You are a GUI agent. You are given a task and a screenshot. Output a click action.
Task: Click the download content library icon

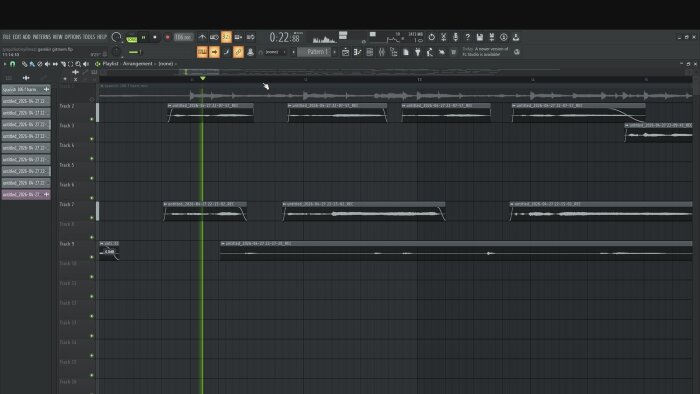click(516, 37)
